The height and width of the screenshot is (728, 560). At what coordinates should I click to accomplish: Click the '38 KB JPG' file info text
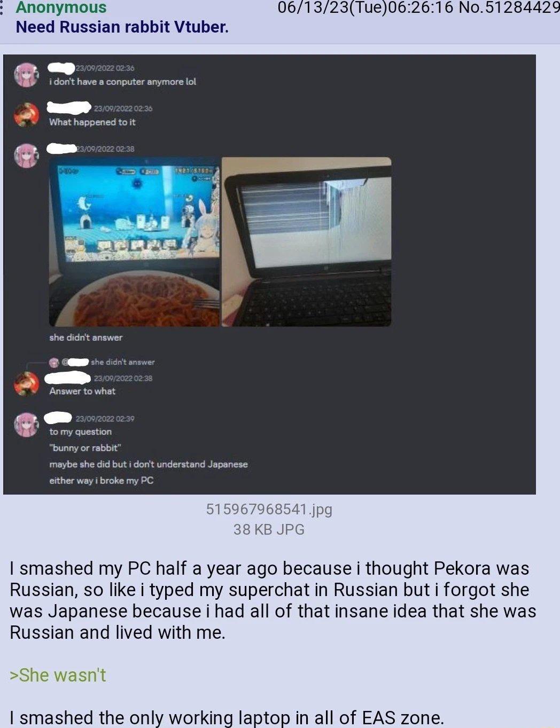[269, 530]
